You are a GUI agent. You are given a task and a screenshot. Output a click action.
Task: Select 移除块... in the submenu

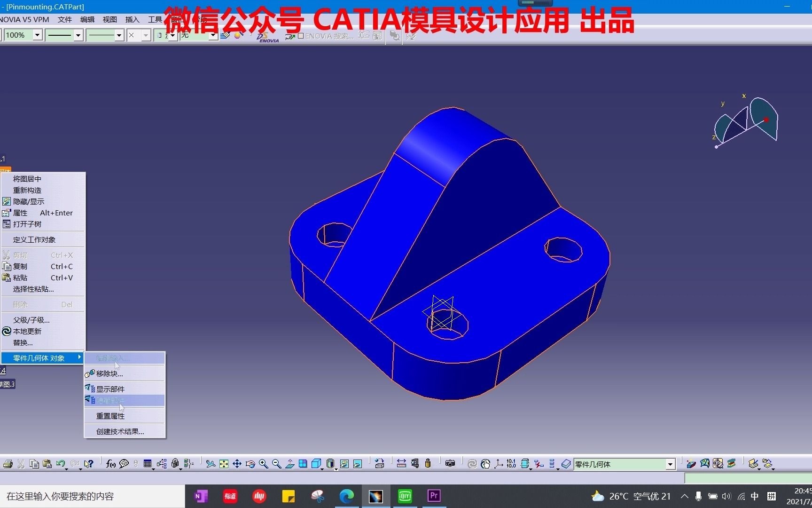125,373
